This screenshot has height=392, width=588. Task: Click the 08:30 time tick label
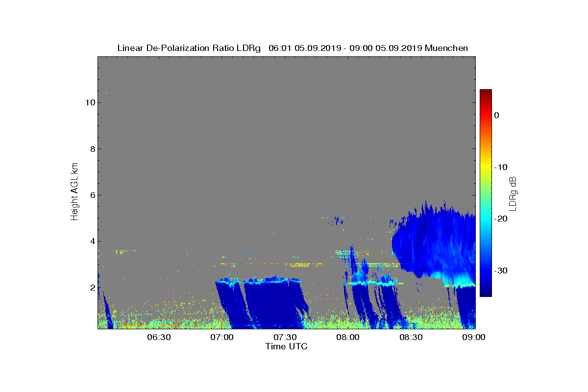(x=412, y=337)
